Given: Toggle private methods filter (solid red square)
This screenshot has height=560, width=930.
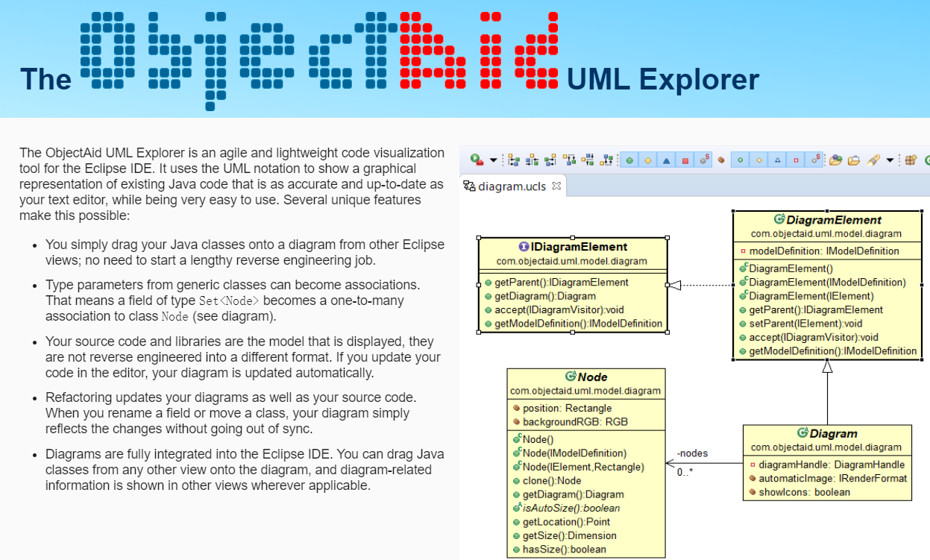Looking at the screenshot, I should (685, 160).
